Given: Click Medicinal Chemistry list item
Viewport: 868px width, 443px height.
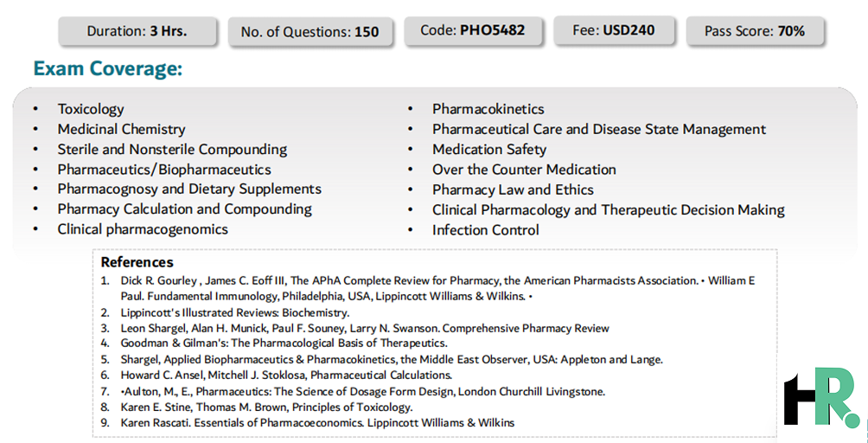Looking at the screenshot, I should pyautogui.click(x=121, y=129).
